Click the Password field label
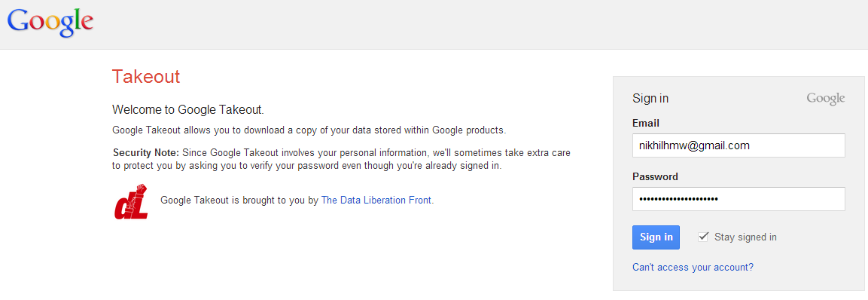Screen dimensions: 868x300 [655, 177]
